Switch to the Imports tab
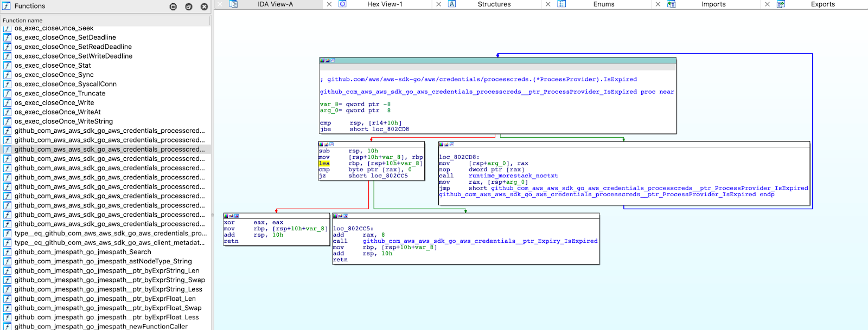The image size is (868, 330). 713,4
